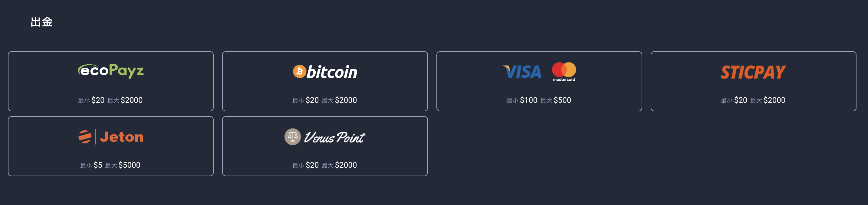Select the VISA mastercard withdrawal card
Image resolution: width=868 pixels, height=205 pixels.
539,81
